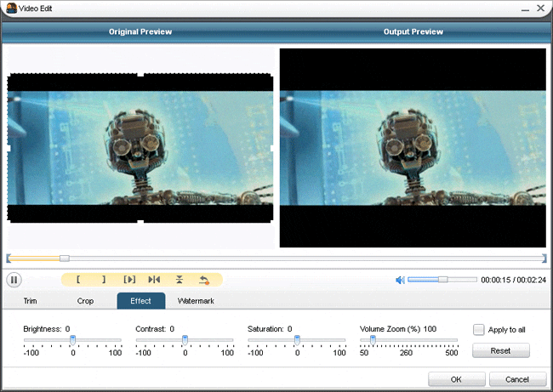
Task: Click the timeline start bracket marker
Action: click(x=9, y=258)
